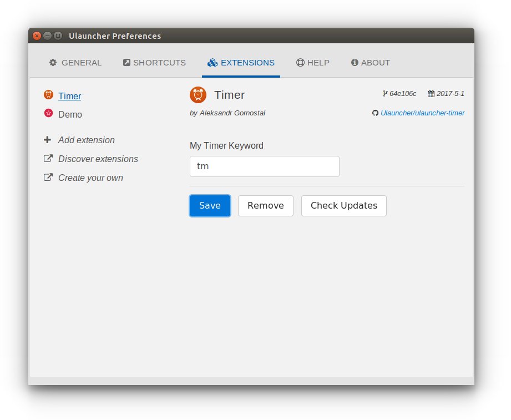Click the gear icon beside General
Screen dimensions: 511x420
53,63
